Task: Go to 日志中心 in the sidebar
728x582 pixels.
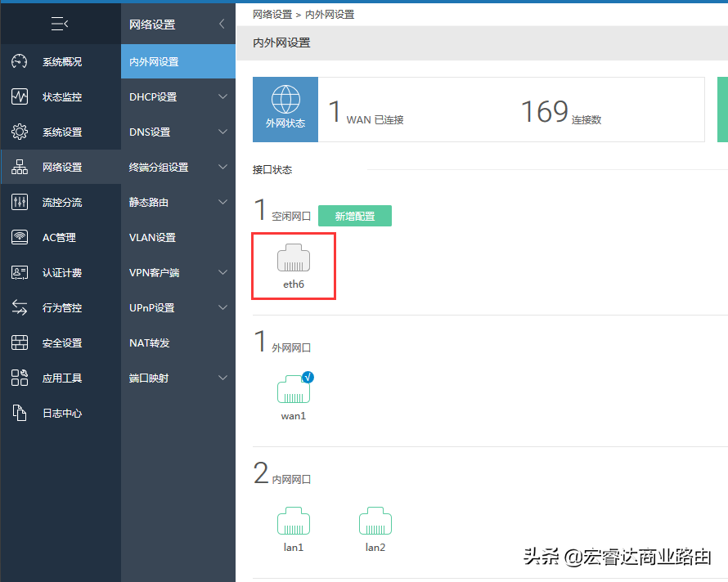Action: point(61,413)
